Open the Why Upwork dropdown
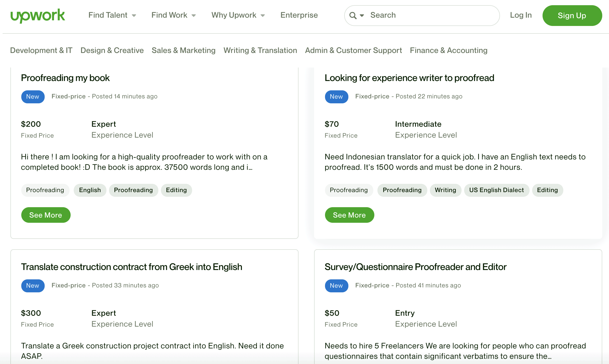 (238, 15)
